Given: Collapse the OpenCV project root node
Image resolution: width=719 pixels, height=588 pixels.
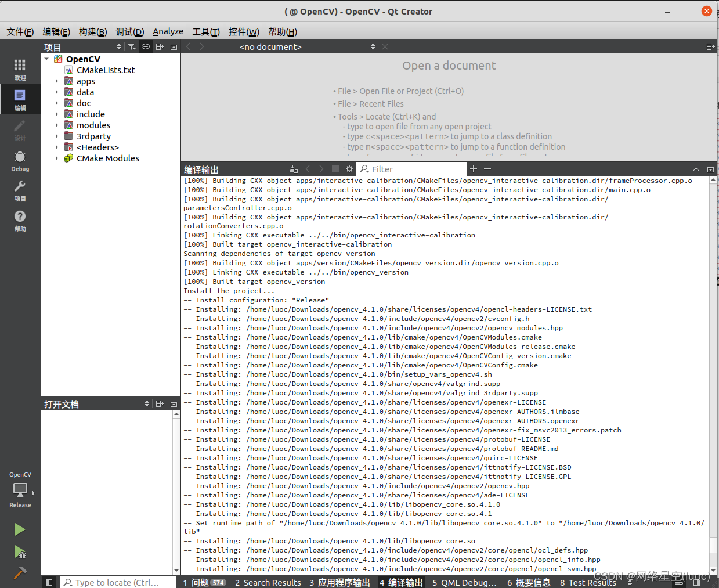Looking at the screenshot, I should pyautogui.click(x=46, y=59).
